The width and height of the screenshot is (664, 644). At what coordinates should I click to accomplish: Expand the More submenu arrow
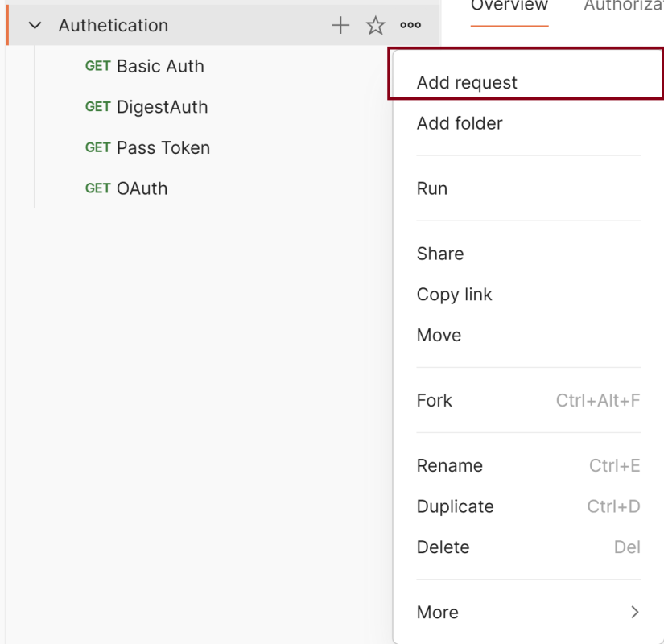[x=634, y=612]
